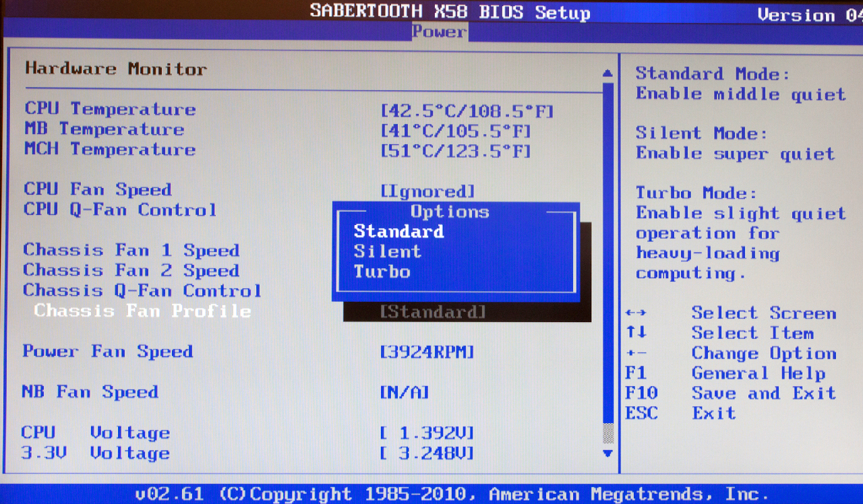Screen dimensions: 863x504
Task: Click the up-down arrow key icon
Action: 636,332
